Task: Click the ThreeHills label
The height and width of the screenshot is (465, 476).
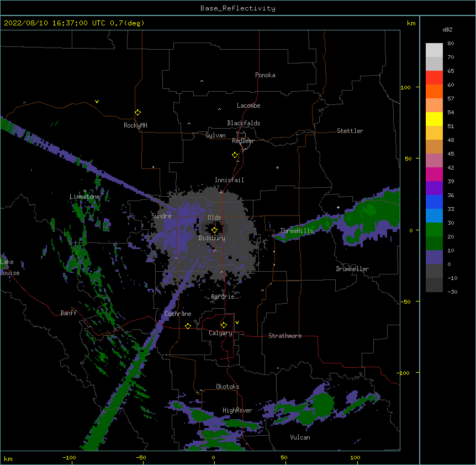Action: tap(297, 231)
